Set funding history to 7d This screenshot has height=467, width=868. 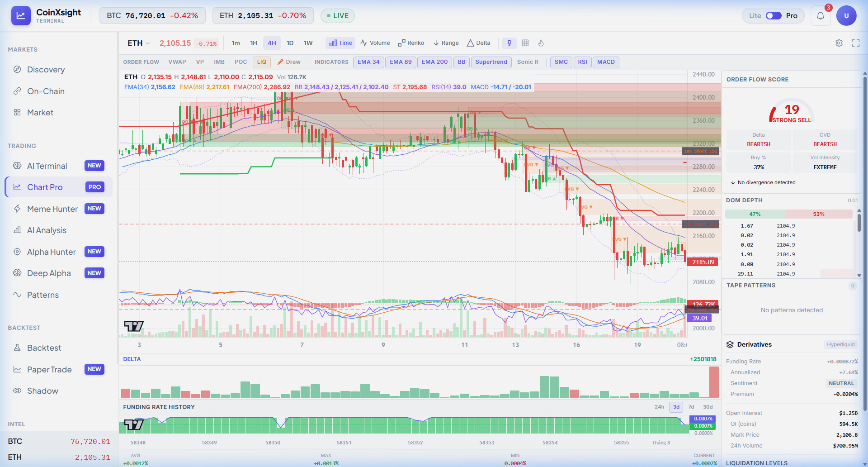tap(691, 407)
